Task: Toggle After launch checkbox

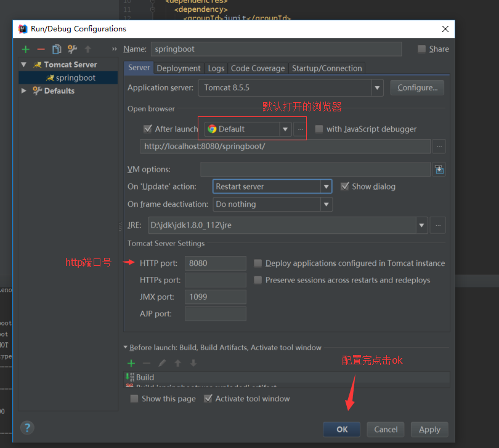Action: pyautogui.click(x=148, y=129)
